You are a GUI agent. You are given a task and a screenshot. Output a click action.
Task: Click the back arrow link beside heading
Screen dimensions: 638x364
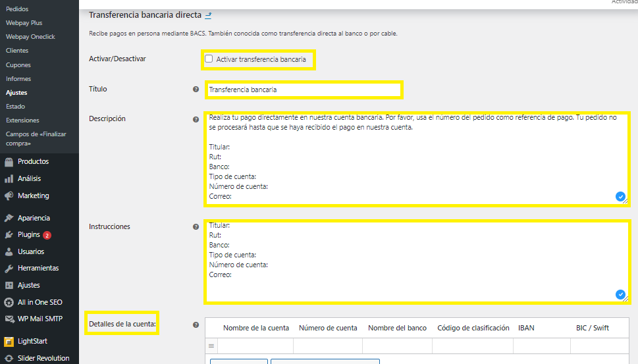click(209, 15)
